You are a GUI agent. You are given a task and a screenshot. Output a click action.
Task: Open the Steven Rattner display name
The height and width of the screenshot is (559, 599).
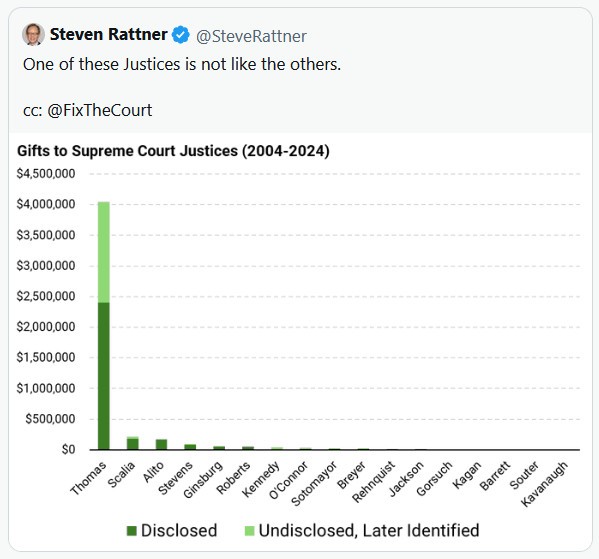tap(108, 34)
